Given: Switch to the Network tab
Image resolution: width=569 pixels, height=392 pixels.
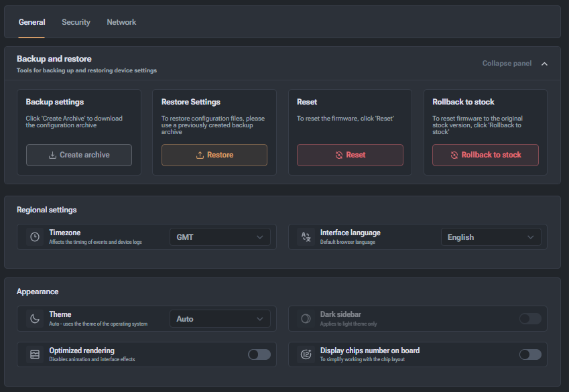Looking at the screenshot, I should tap(121, 22).
